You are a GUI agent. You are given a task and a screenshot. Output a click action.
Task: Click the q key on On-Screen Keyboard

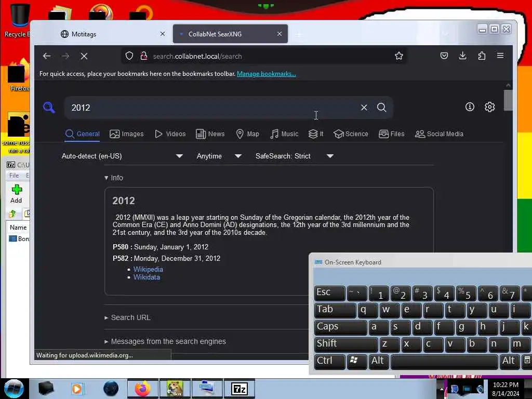click(368, 310)
